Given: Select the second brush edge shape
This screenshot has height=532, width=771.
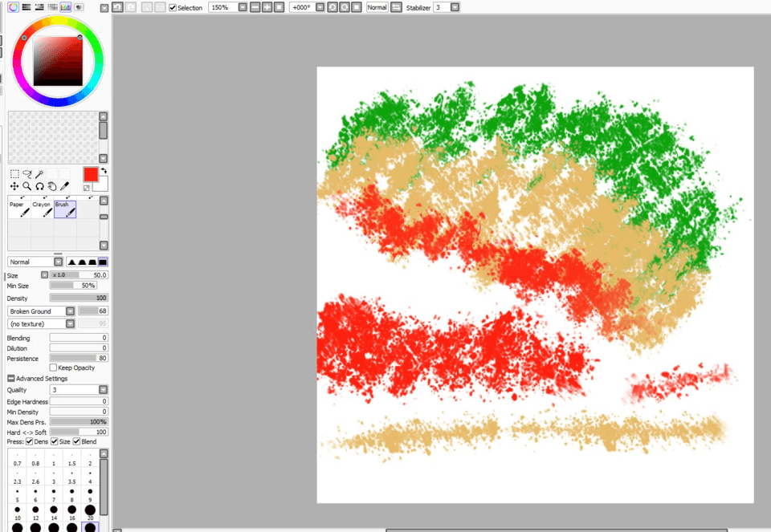Looking at the screenshot, I should tap(82, 262).
